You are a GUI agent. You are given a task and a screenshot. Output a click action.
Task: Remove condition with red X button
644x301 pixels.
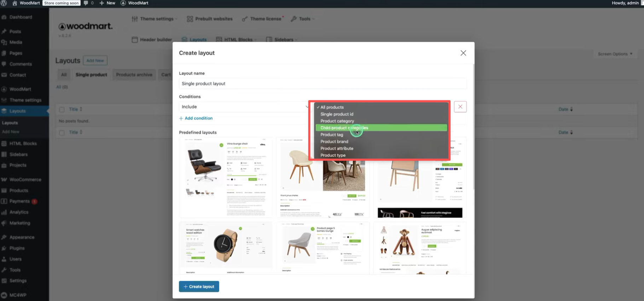pos(460,107)
